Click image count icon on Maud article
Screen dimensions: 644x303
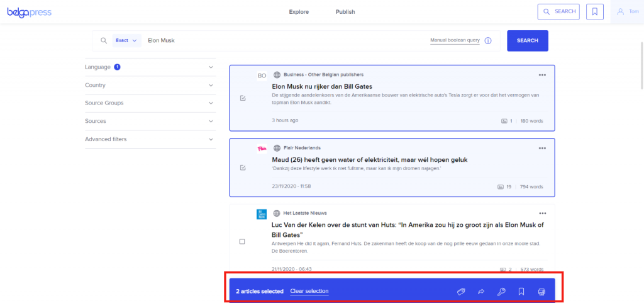[x=500, y=186]
